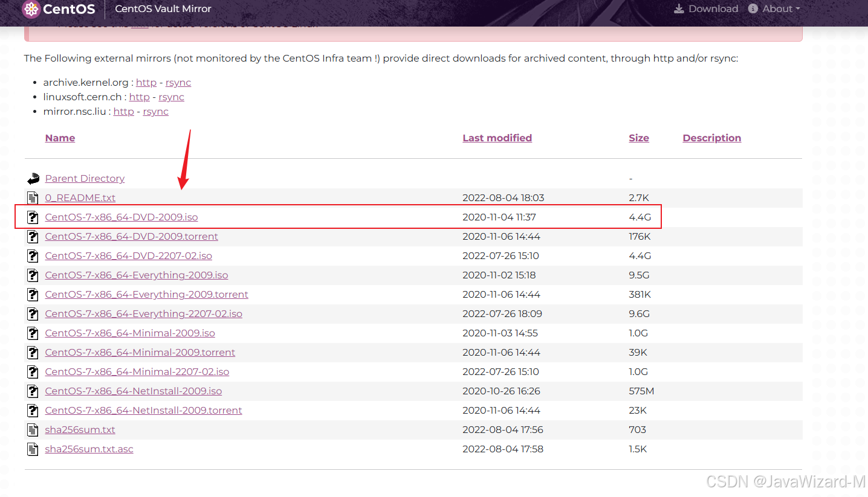The width and height of the screenshot is (868, 497).
Task: Open archive.kernel.org http mirror link
Action: pyautogui.click(x=146, y=83)
